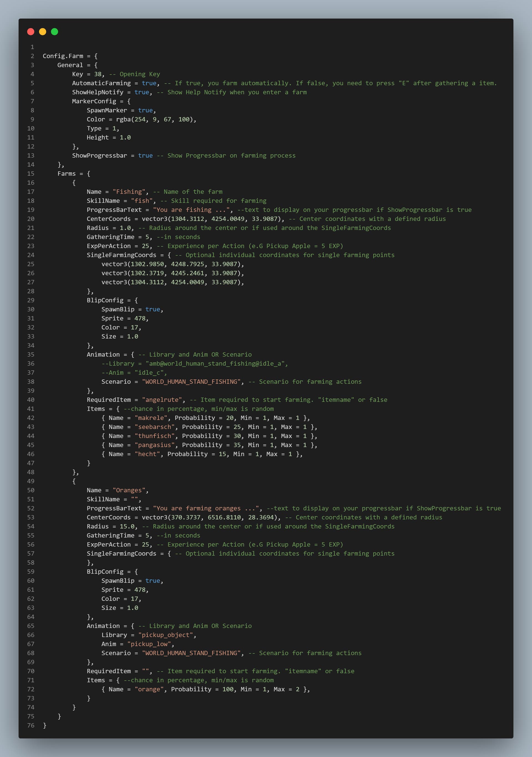The image size is (532, 757).
Task: Click the Config.Farm opening line
Action: [x=70, y=56]
